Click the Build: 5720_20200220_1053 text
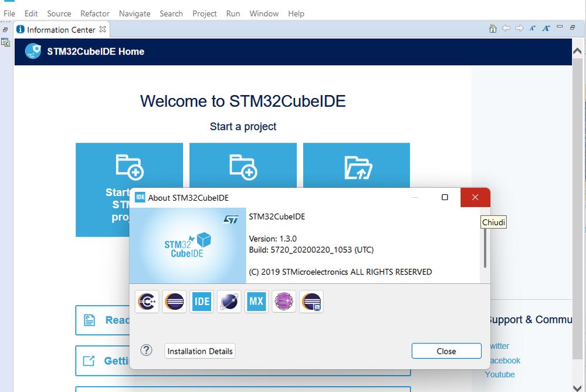Screen dimensions: 586x392 pyautogui.click(x=311, y=250)
